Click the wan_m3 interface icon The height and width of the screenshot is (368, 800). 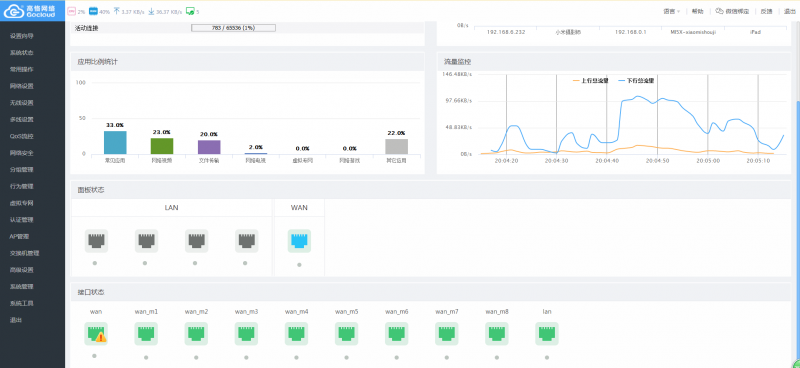(x=246, y=334)
